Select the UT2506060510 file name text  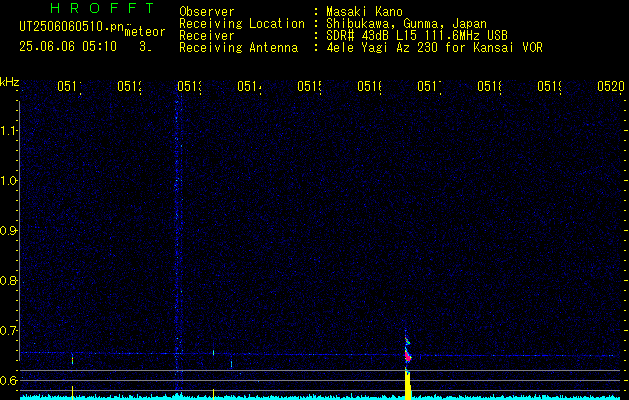(72, 27)
